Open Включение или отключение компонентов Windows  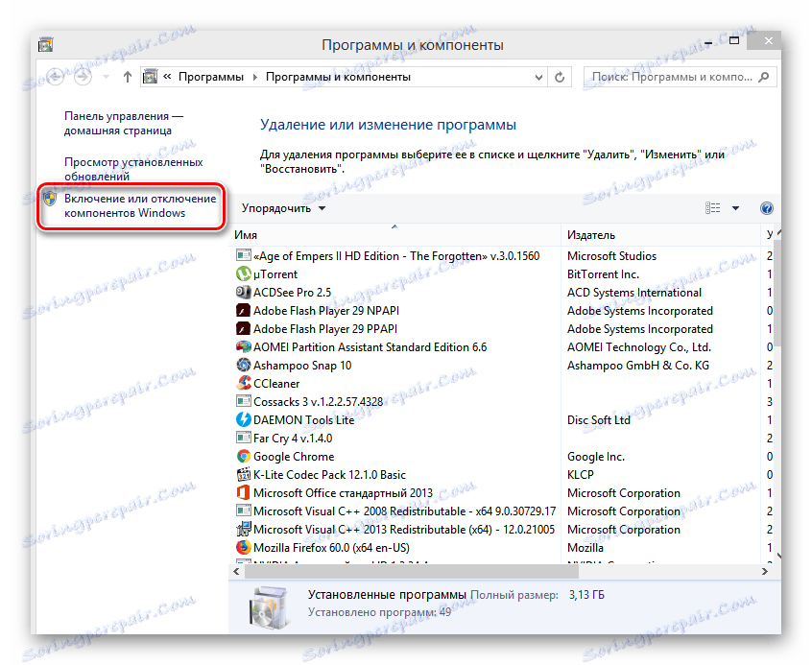(140, 205)
